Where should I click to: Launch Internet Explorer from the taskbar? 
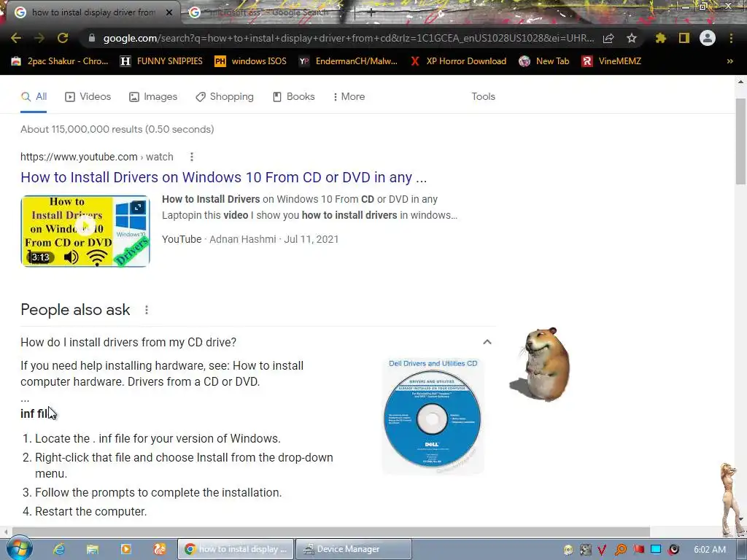click(59, 549)
